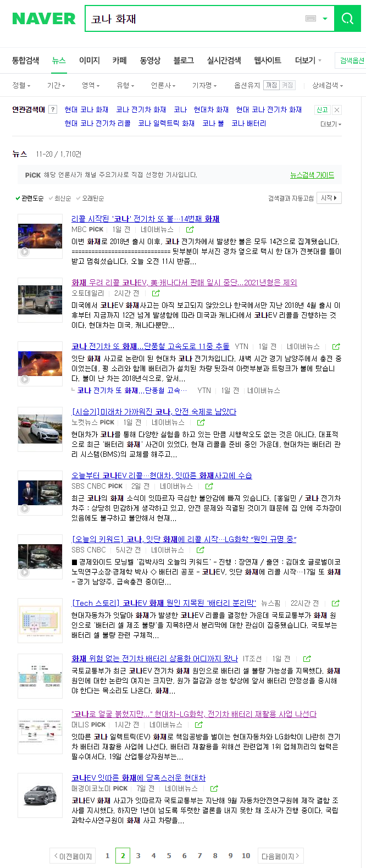Click share icon for YTN article

(336, 346)
